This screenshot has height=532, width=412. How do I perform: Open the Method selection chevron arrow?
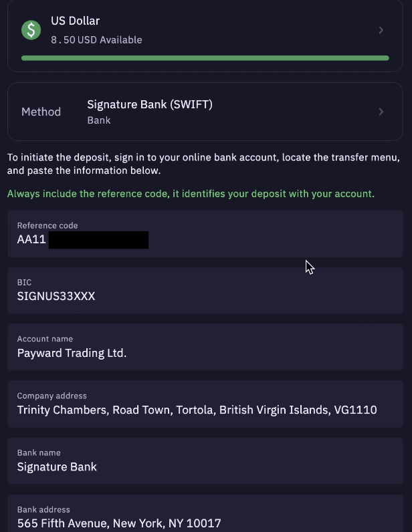point(381,112)
